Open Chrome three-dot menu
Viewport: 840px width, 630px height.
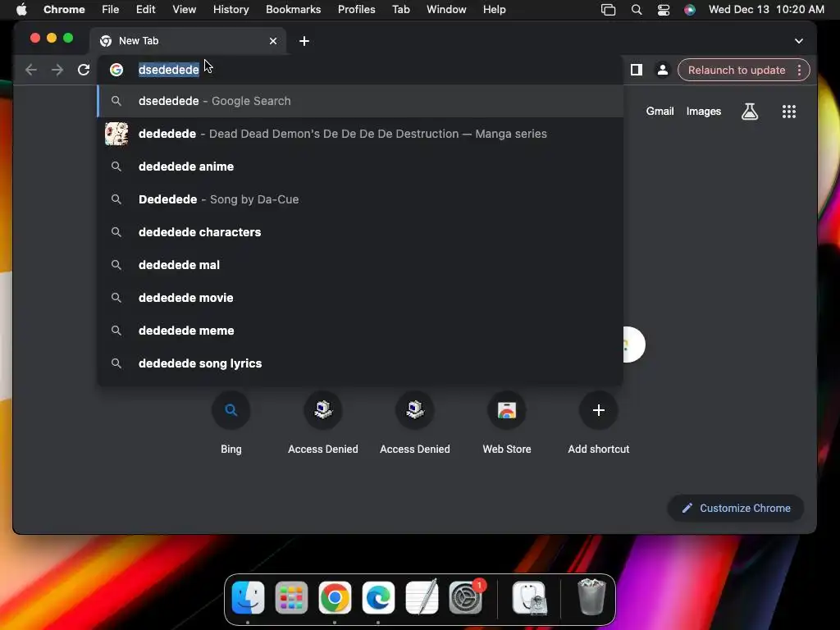(799, 71)
